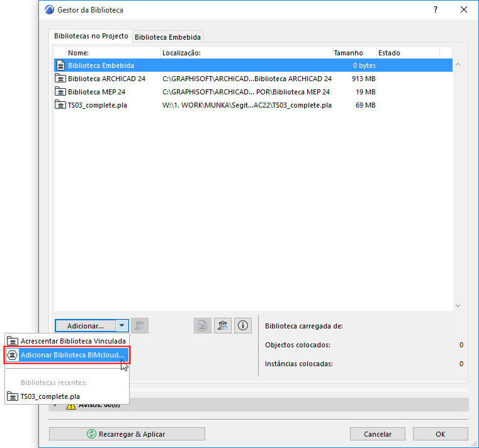Click the Biblioteca ARCHICAD 24 location path

click(x=247, y=79)
